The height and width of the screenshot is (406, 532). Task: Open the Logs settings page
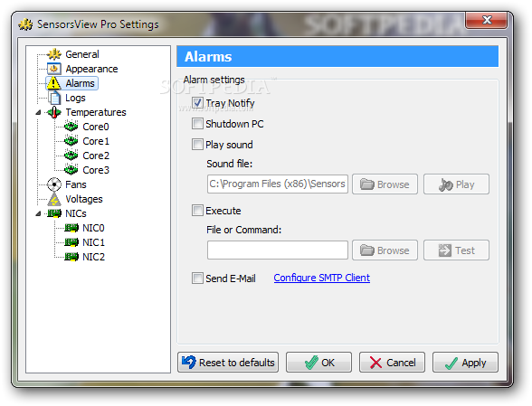click(x=75, y=98)
